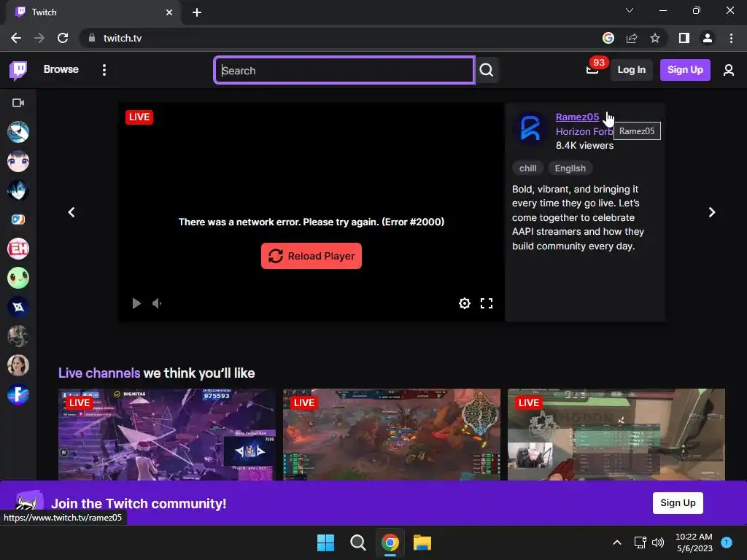Close the Twitch browser tab

[169, 12]
